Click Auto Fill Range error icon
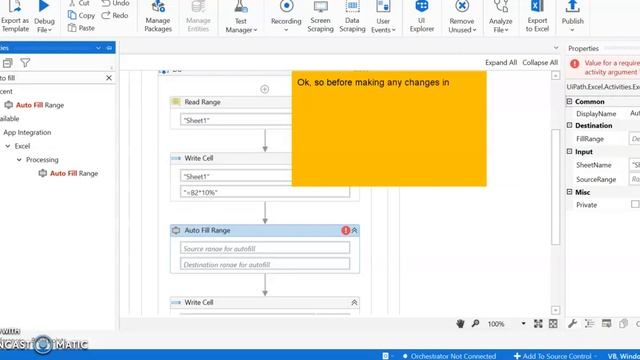Image resolution: width=640 pixels, height=360 pixels. point(346,231)
